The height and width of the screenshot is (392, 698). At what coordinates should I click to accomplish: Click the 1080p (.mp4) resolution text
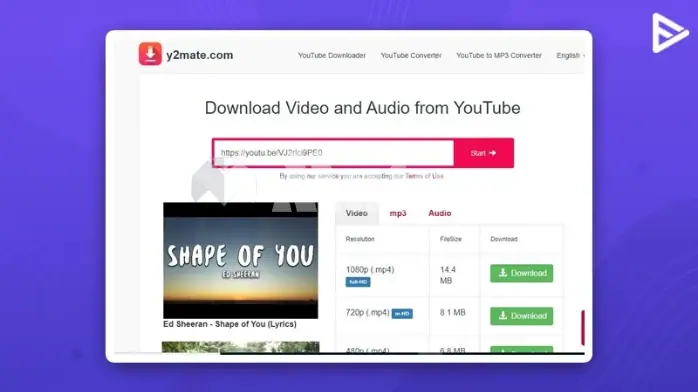pyautogui.click(x=370, y=270)
